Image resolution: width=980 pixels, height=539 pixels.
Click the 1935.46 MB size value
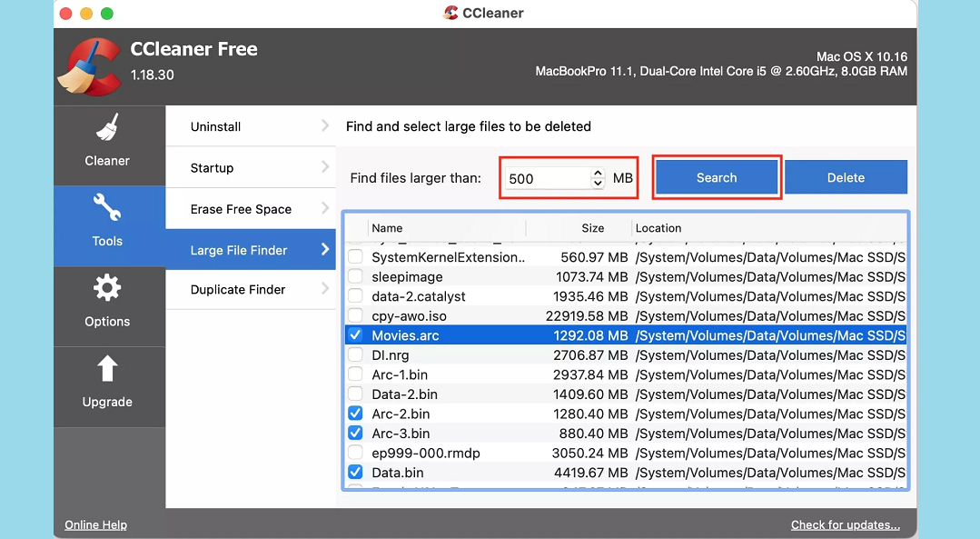tap(590, 295)
